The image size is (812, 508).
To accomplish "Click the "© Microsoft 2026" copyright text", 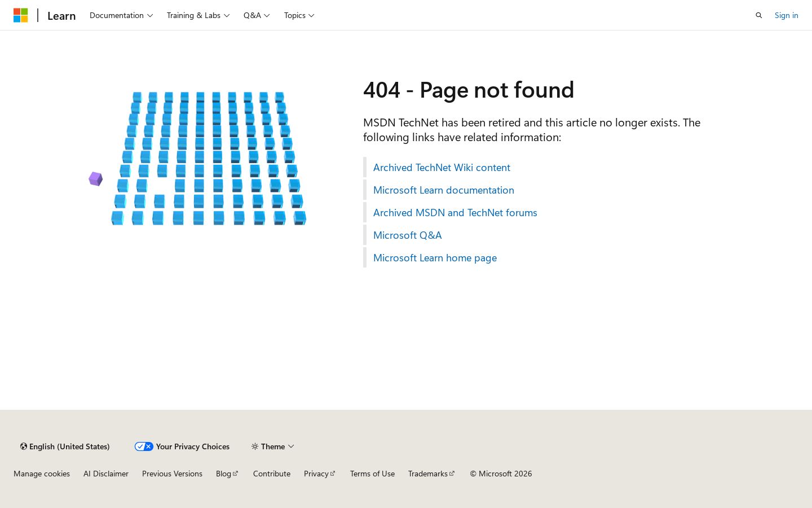I will 501,474.
